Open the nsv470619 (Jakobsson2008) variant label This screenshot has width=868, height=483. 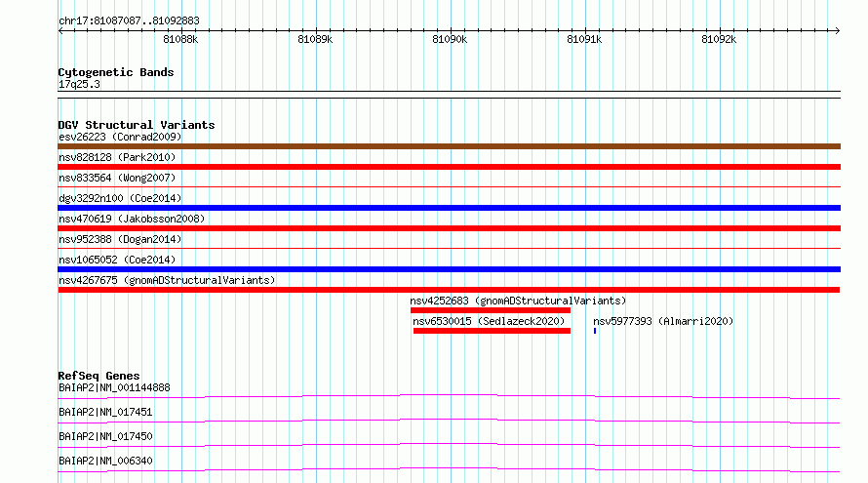(132, 219)
